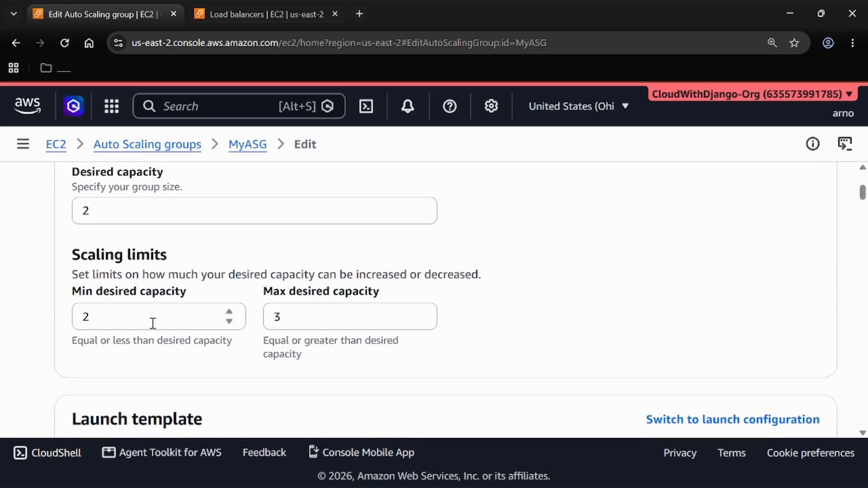This screenshot has width=868, height=488.
Task: Go to the Auto Scaling groups breadcrumb
Action: [147, 144]
